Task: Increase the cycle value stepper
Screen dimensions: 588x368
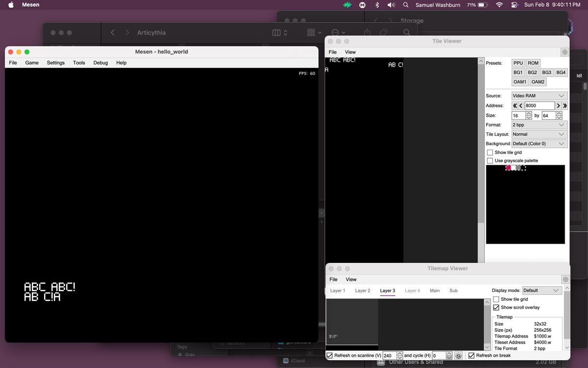Action: (x=449, y=354)
